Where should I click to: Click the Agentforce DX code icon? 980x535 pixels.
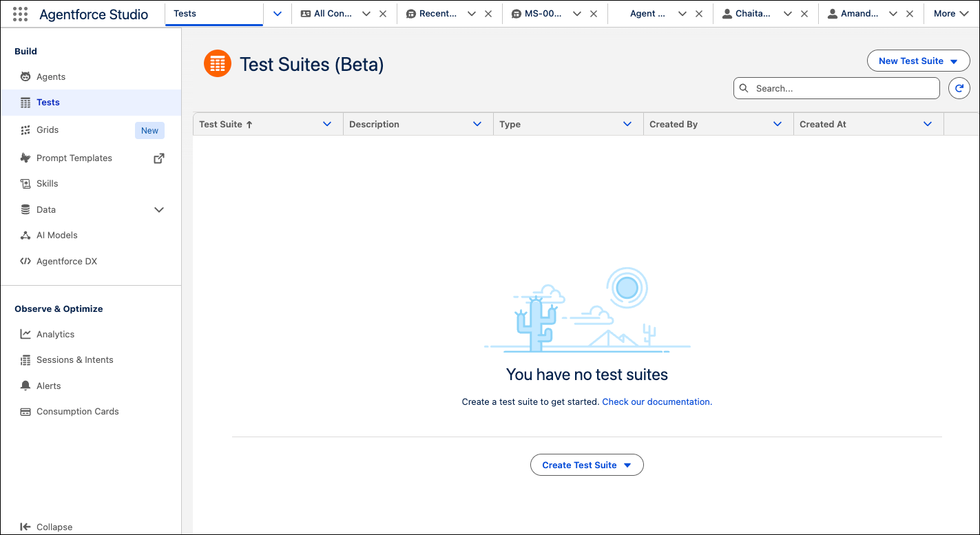25,262
